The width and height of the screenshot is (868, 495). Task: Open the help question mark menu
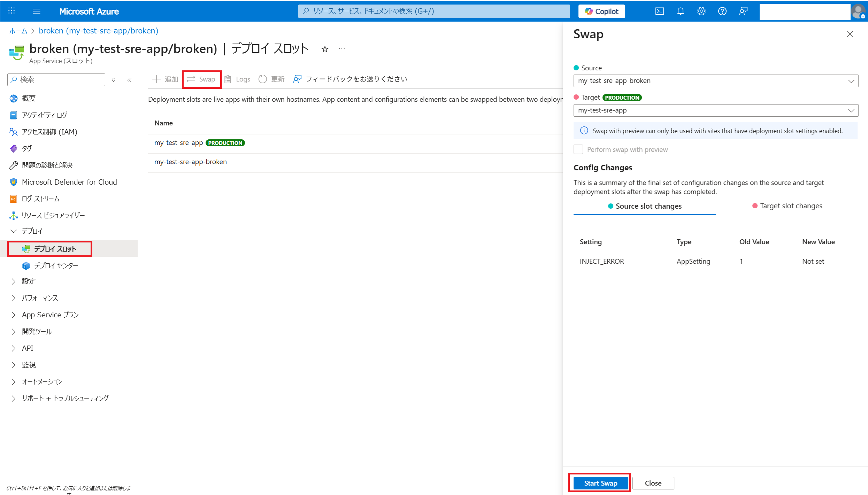(722, 11)
